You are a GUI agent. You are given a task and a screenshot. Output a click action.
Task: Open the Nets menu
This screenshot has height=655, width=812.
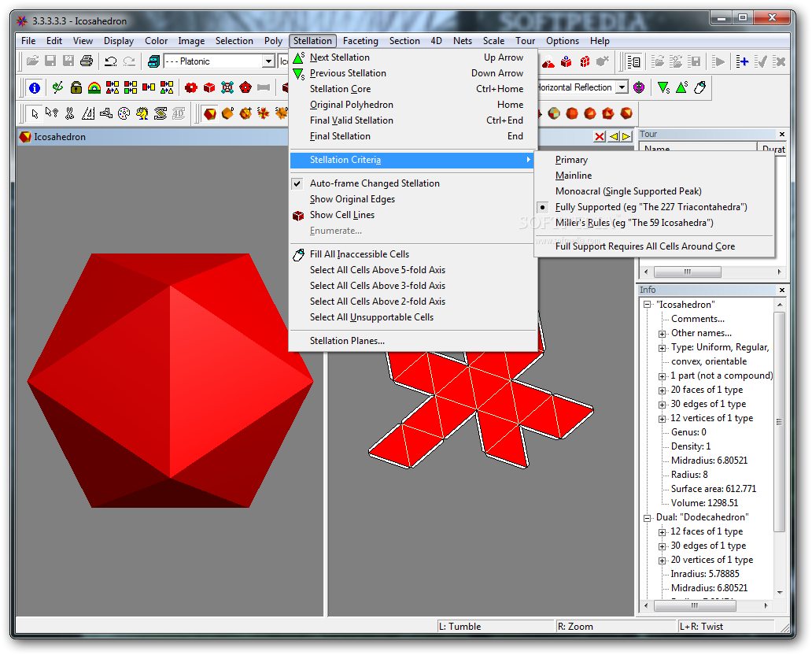[x=463, y=41]
